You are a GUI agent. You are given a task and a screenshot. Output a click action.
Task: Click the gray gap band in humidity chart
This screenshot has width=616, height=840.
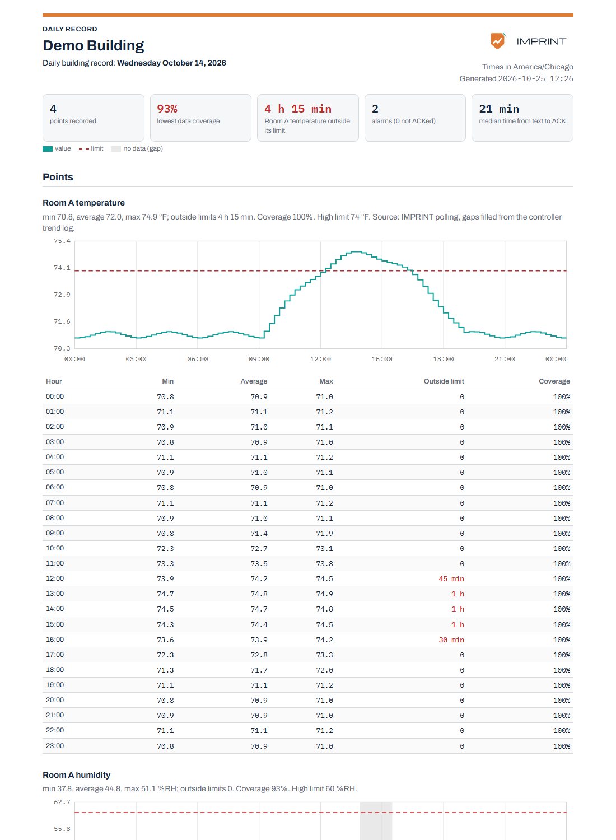(x=376, y=821)
